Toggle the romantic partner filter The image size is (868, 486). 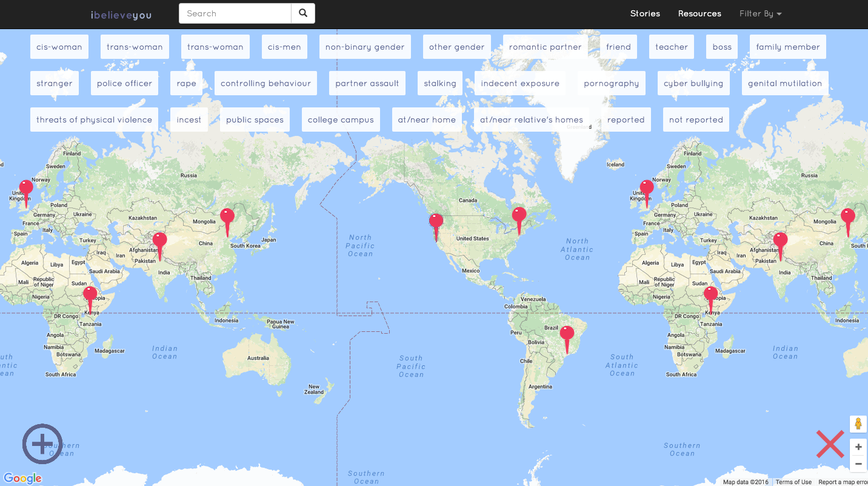pyautogui.click(x=546, y=47)
